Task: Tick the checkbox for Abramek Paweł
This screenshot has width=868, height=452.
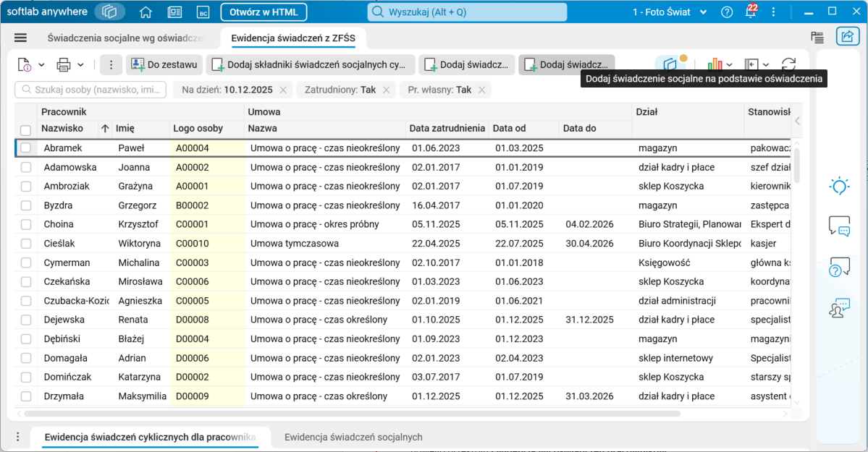Action: [25, 148]
